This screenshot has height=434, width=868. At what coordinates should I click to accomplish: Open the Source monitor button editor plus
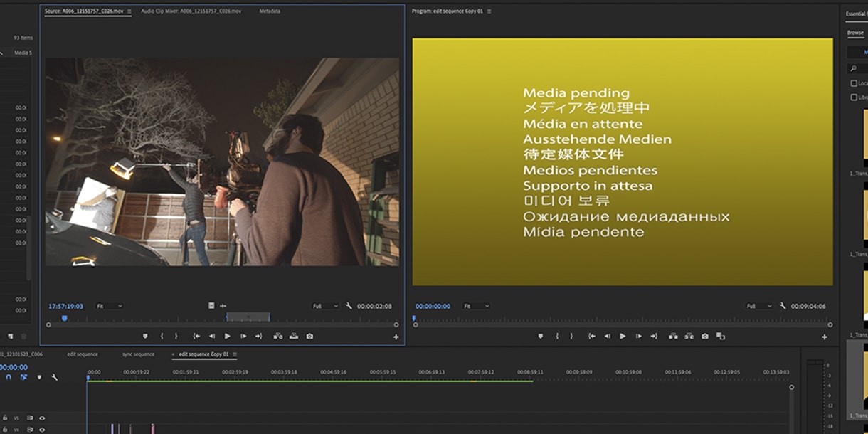[396, 337]
